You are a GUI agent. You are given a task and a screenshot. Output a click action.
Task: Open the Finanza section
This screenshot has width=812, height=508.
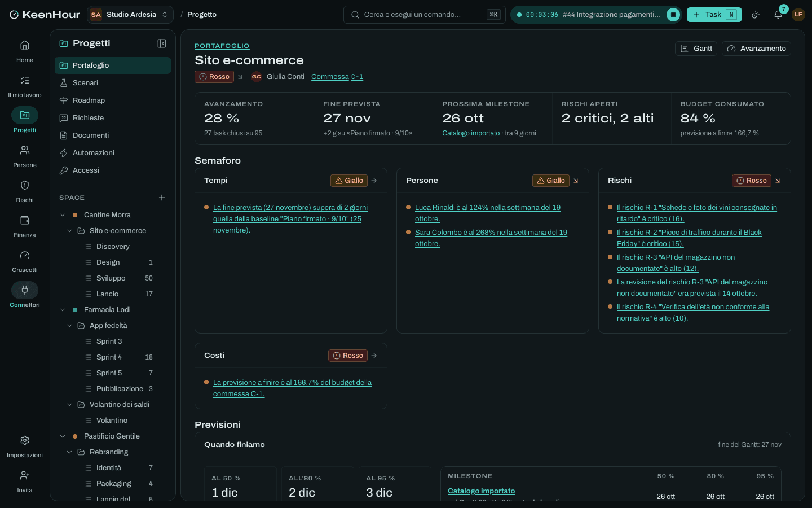click(x=25, y=226)
